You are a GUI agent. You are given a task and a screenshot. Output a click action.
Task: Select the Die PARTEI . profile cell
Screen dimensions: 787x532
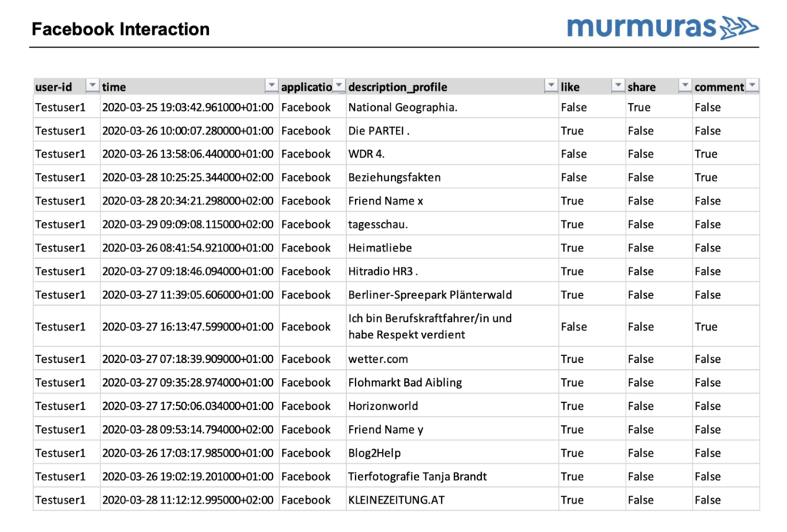pos(379,131)
